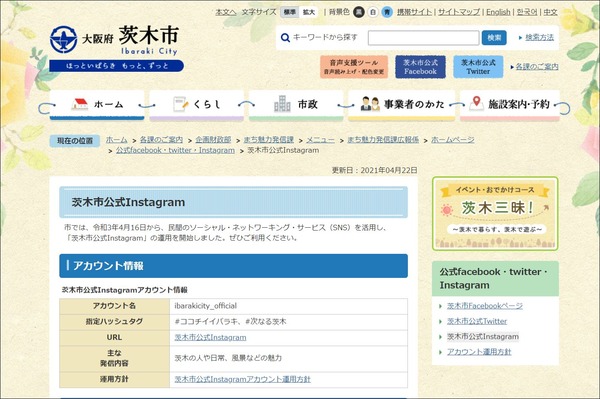The height and width of the screenshot is (399, 600).
Task: Click 公式facebook・twitter・Instagram breadcrumb link
Action: (x=175, y=150)
